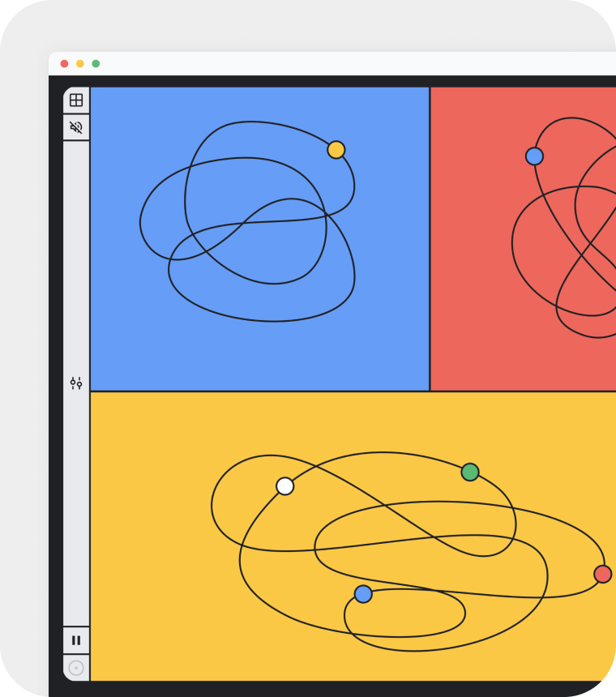This screenshot has width=616, height=697.
Task: Minimize the window with yellow button
Action: coord(79,64)
